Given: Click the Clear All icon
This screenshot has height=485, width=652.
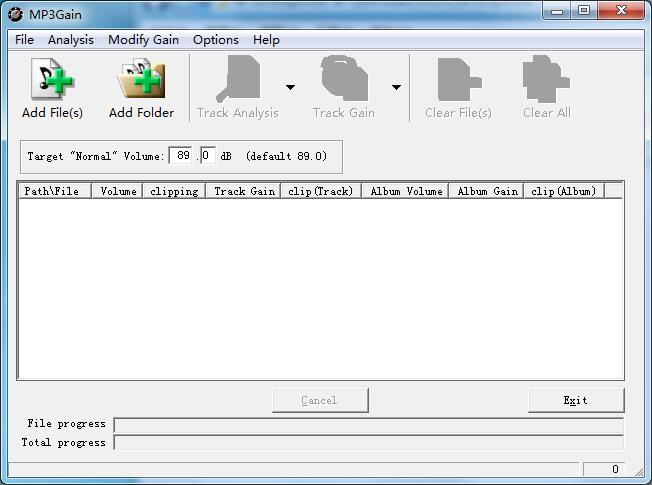Looking at the screenshot, I should point(546,79).
